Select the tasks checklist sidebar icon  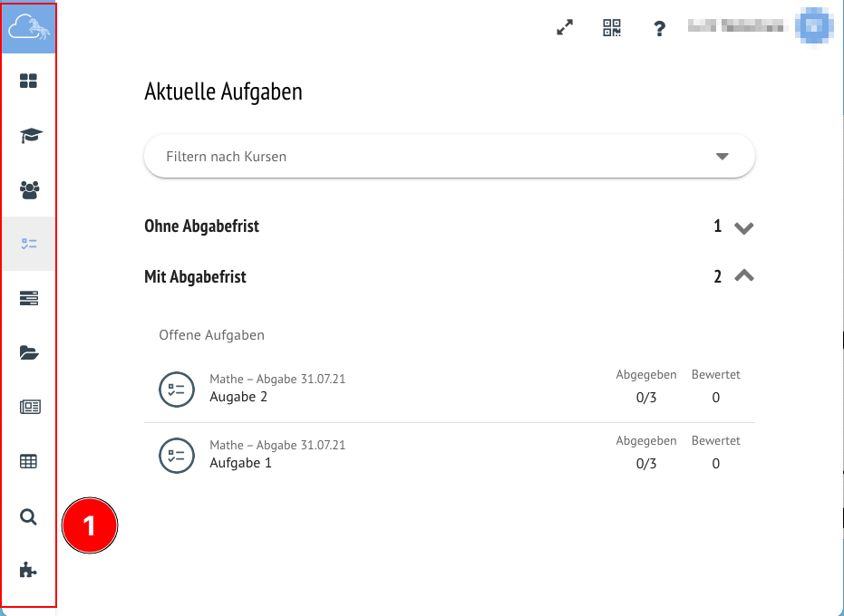(29, 244)
